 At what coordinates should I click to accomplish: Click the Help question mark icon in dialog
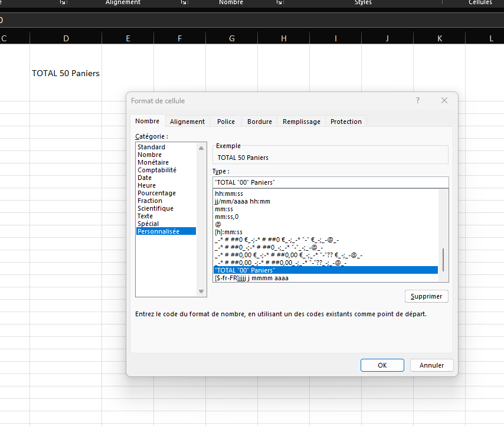pyautogui.click(x=418, y=101)
